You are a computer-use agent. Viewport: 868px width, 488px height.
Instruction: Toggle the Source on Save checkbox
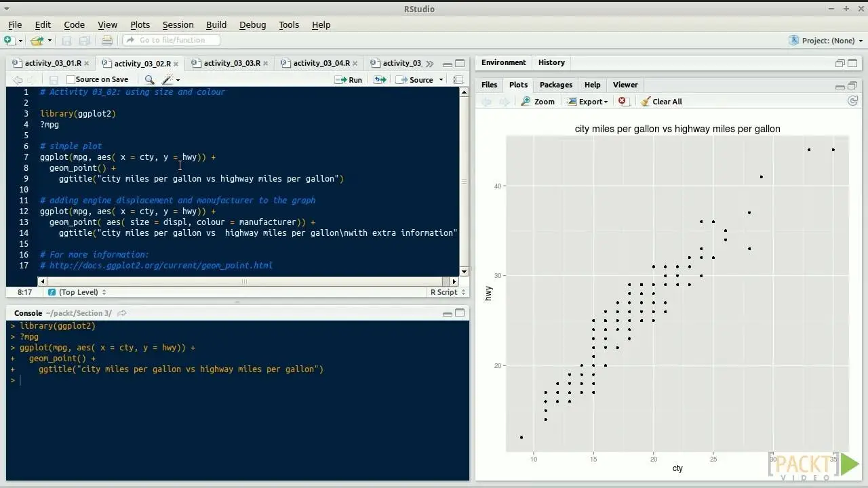(71, 80)
